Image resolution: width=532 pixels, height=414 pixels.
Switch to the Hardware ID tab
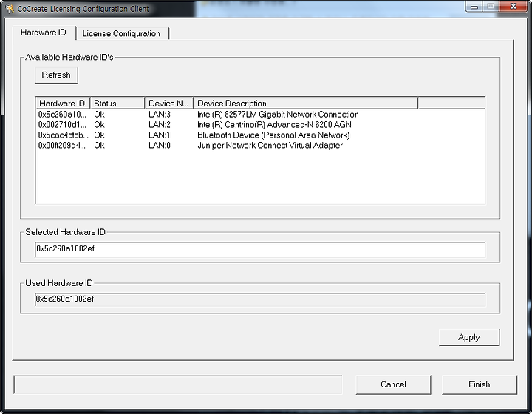tap(44, 33)
